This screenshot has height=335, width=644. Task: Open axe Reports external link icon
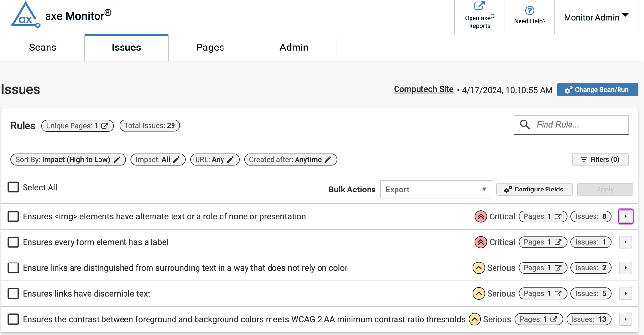(479, 6)
